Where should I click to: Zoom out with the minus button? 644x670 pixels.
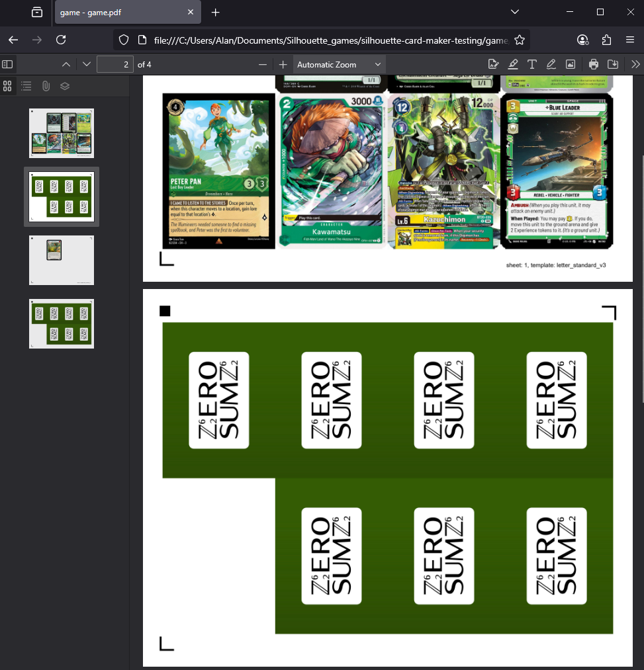click(263, 65)
